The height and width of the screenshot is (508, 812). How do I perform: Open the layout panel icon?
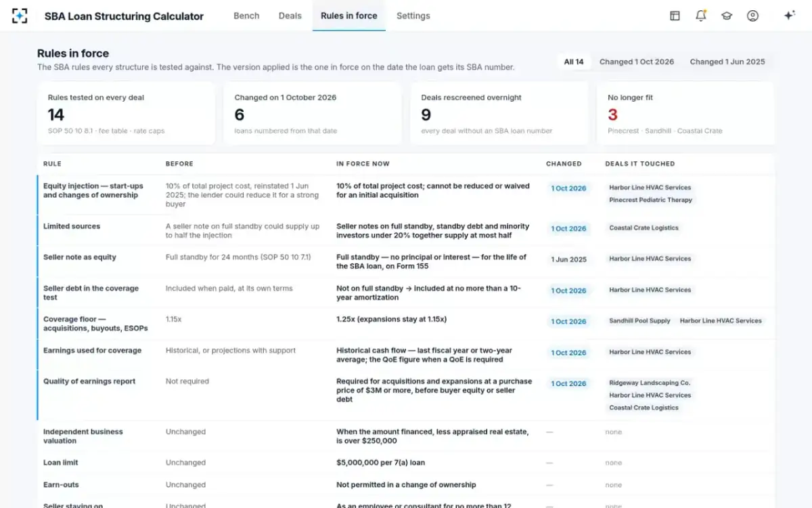pos(675,16)
